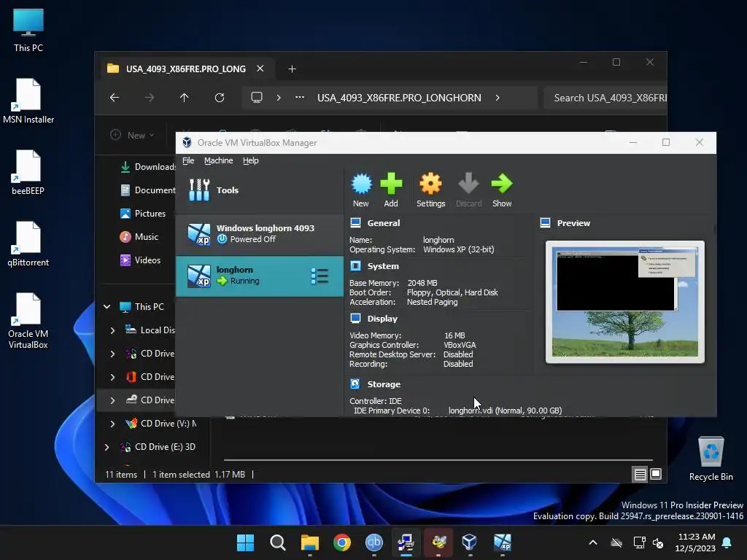Click the General section monitor icon
This screenshot has height=560, width=747.
click(x=355, y=223)
